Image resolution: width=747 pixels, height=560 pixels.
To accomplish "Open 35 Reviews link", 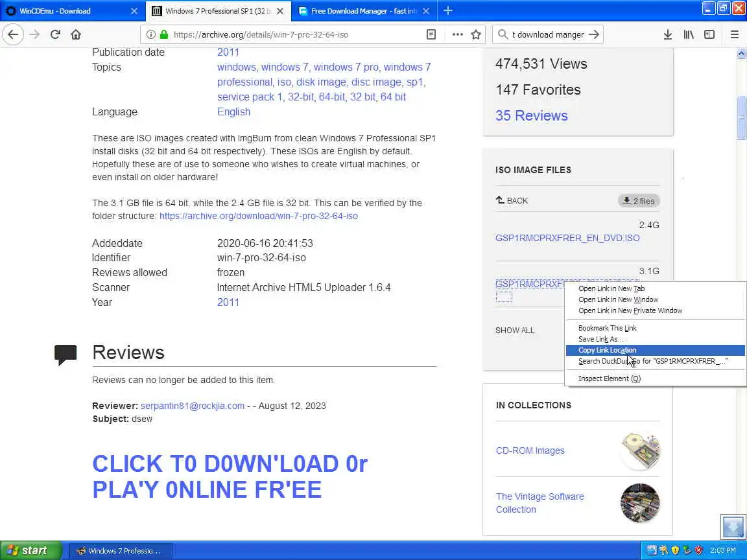I will coord(532,116).
